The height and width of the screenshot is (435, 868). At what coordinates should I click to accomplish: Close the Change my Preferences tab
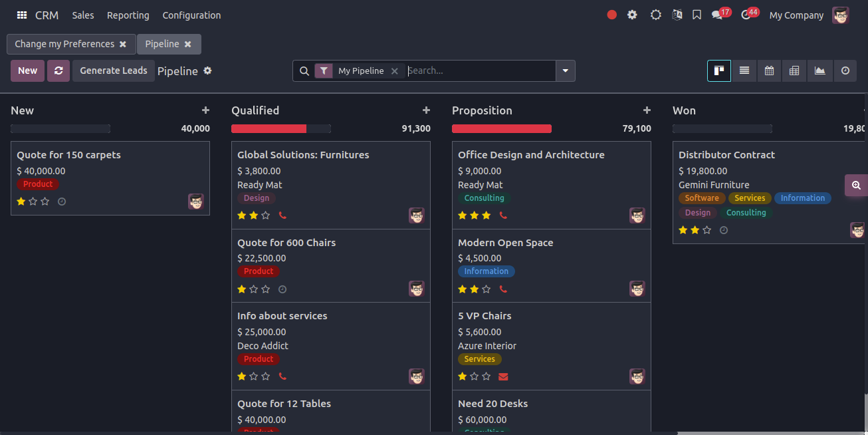pos(123,44)
